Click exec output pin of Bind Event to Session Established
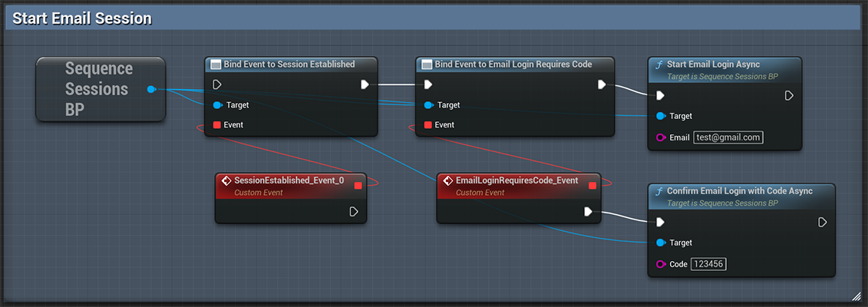 [365, 84]
